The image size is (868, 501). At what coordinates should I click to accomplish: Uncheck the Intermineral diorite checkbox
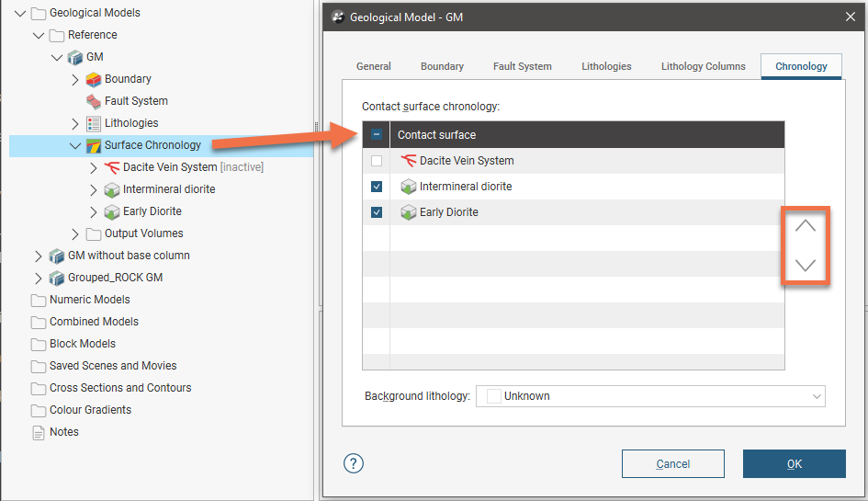377,187
